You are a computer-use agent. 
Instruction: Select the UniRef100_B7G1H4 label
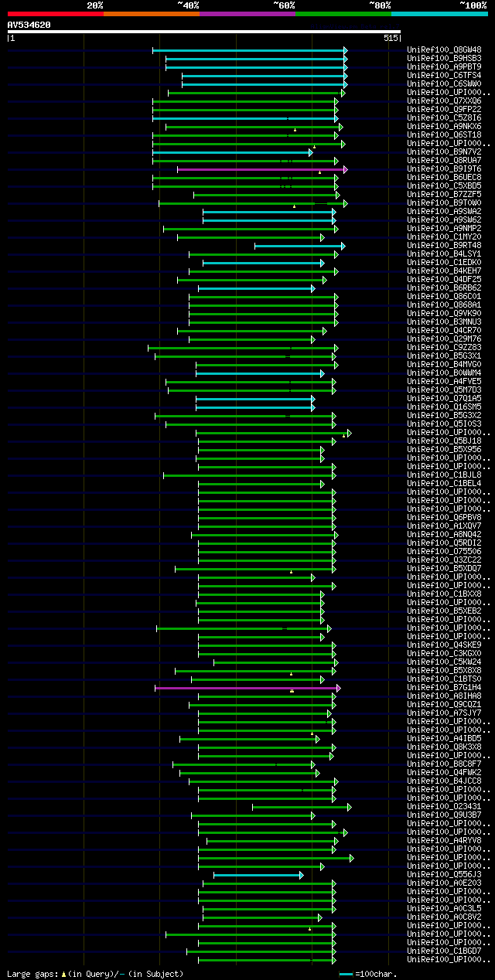(445, 687)
